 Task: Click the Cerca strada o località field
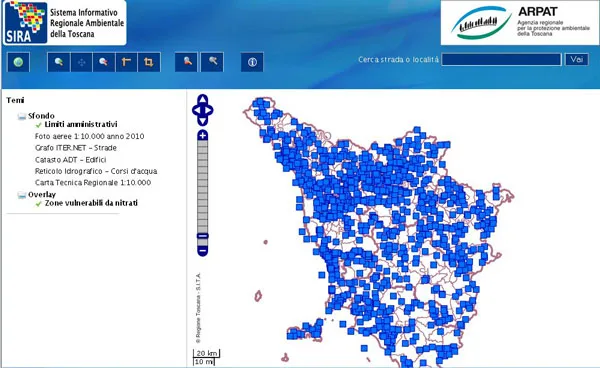tap(502, 60)
